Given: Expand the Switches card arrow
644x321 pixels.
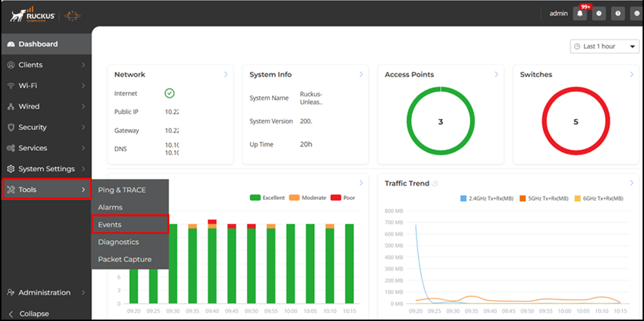Looking at the screenshot, I should coord(631,75).
